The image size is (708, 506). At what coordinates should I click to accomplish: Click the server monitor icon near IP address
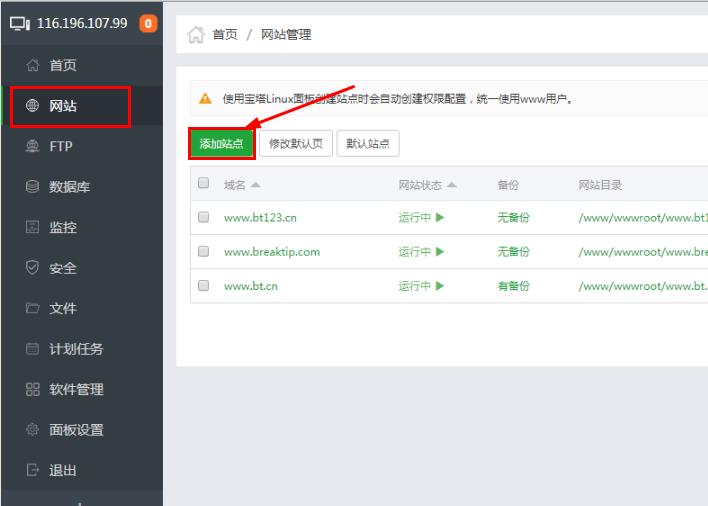20,23
